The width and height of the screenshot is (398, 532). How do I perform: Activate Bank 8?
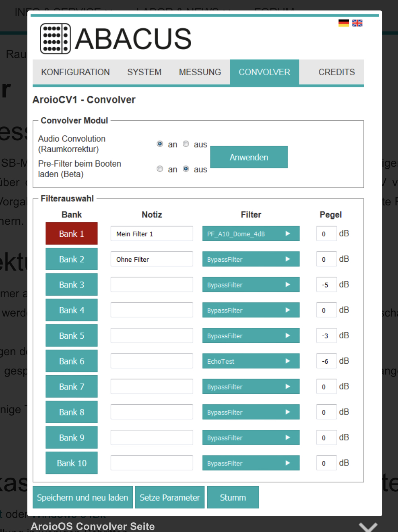click(72, 412)
